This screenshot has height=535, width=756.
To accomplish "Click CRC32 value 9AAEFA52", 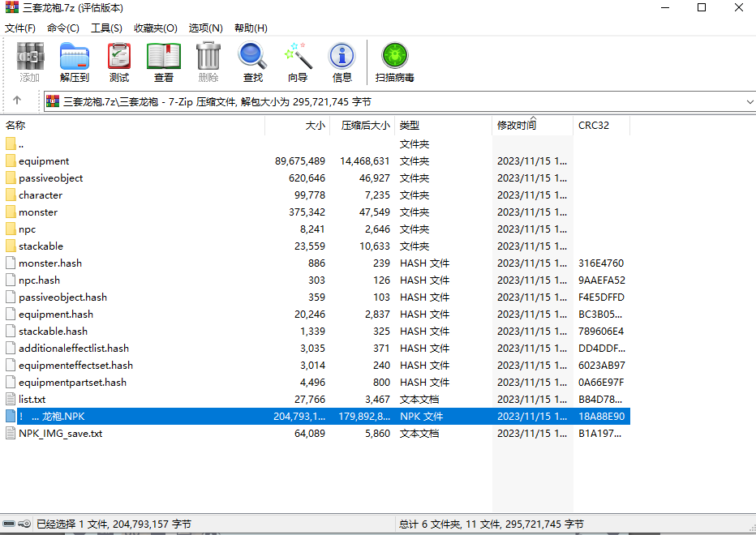I will click(602, 280).
